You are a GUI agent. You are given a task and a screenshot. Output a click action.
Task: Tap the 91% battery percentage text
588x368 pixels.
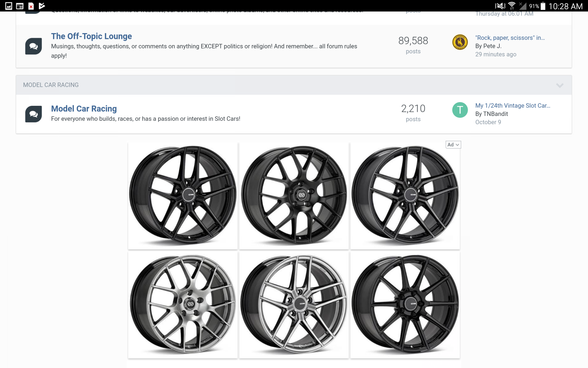pos(534,6)
